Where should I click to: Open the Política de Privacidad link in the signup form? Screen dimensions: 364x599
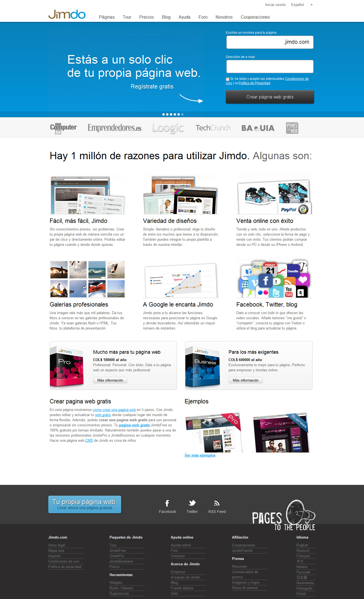pyautogui.click(x=254, y=83)
